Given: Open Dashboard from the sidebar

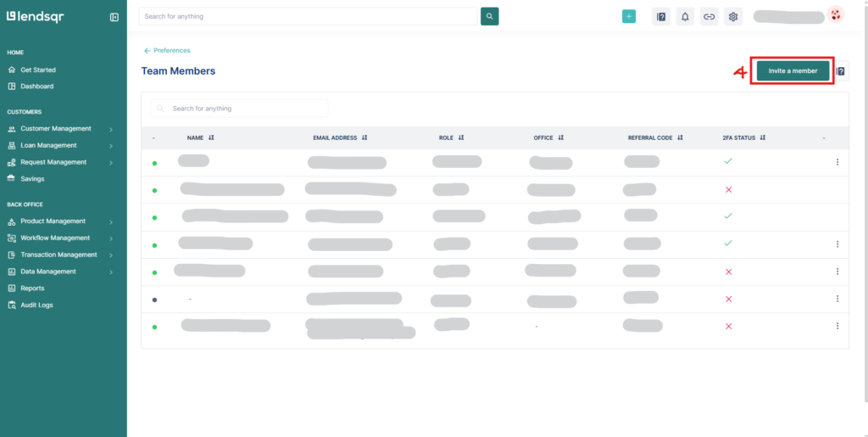Looking at the screenshot, I should tap(36, 87).
